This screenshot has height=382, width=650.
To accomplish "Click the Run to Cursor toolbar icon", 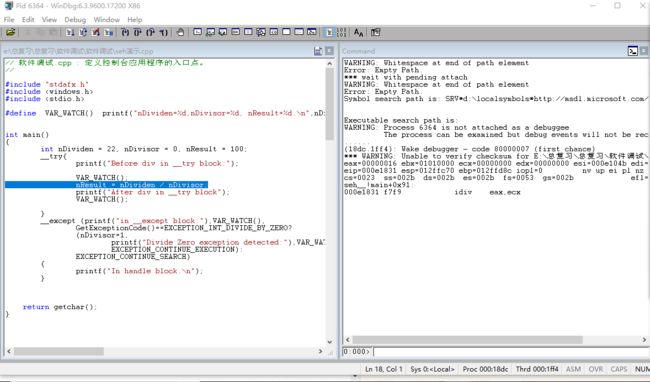I will 163,32.
